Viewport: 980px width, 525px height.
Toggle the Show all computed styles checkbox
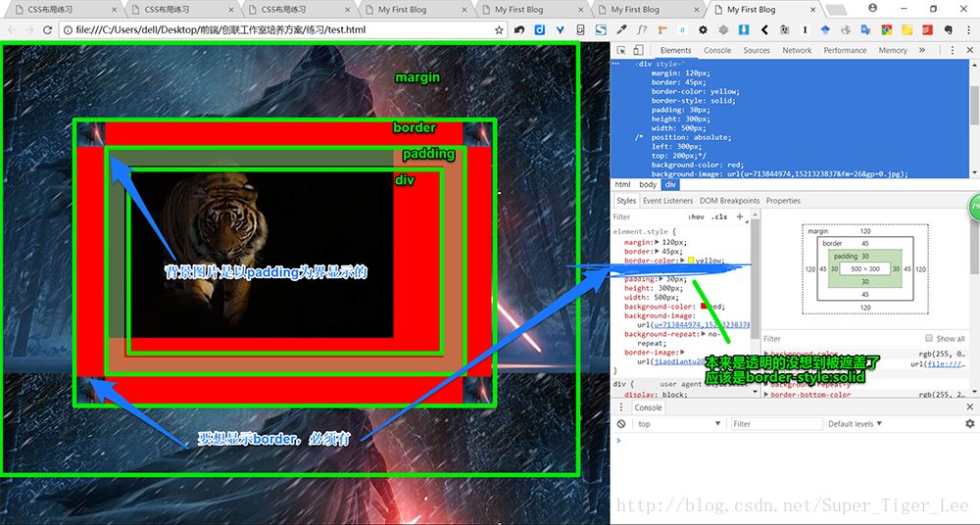pos(929,338)
